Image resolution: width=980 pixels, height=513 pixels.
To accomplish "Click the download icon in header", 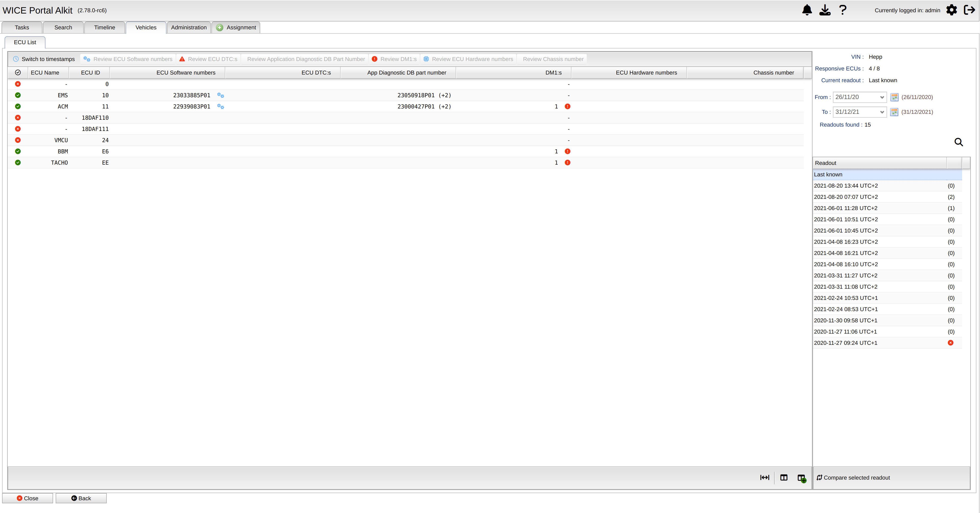I will (x=825, y=10).
